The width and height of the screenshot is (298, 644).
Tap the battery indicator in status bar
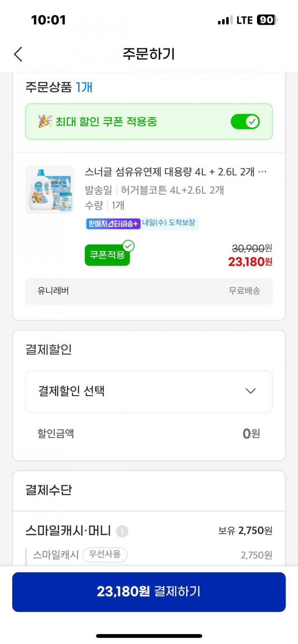click(267, 20)
